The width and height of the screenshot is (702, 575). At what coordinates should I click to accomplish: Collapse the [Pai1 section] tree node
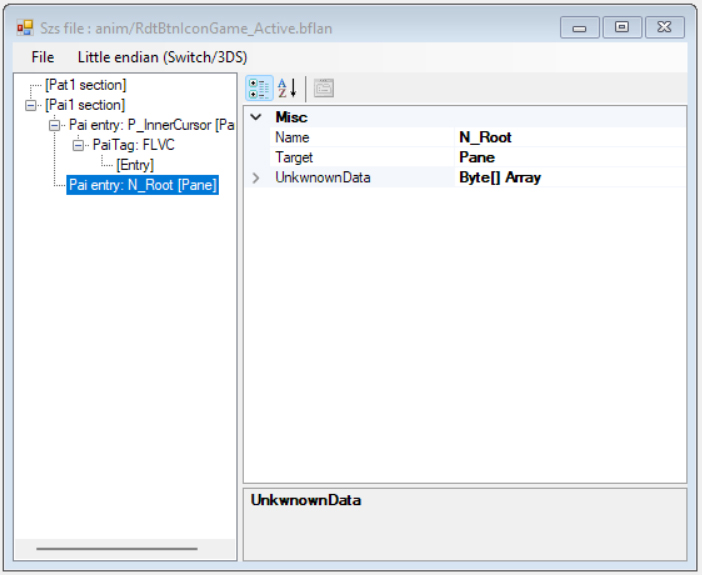coord(32,105)
